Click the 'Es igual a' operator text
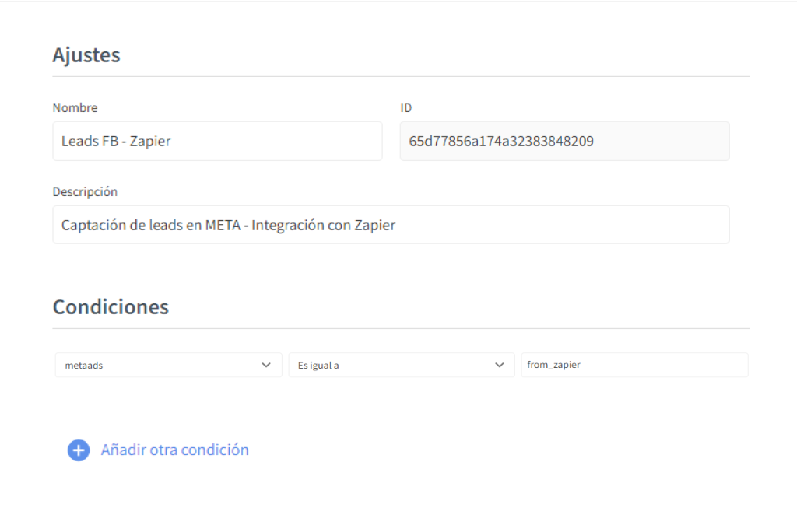797x532 pixels. (318, 365)
